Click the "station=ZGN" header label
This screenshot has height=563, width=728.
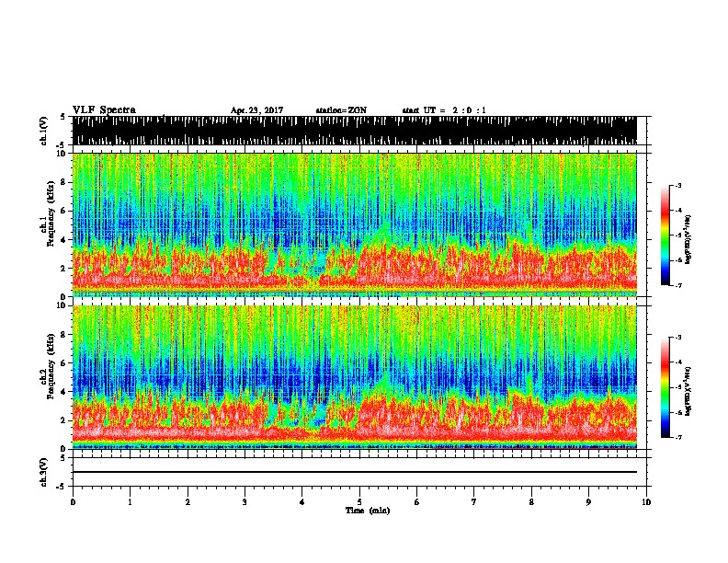point(341,110)
